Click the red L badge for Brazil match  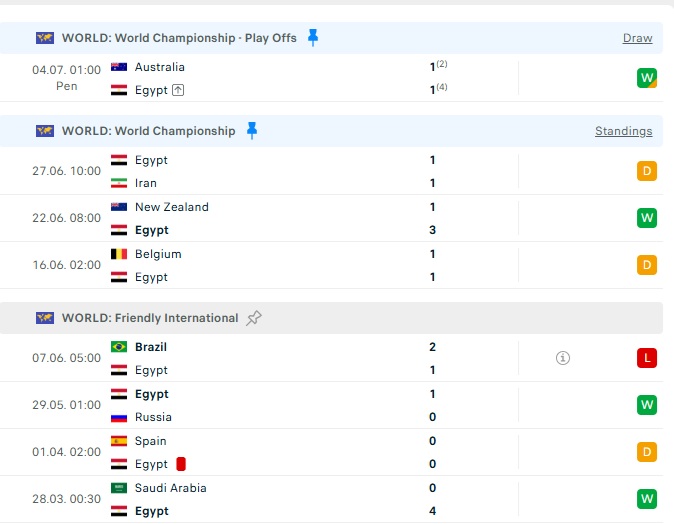(x=647, y=358)
